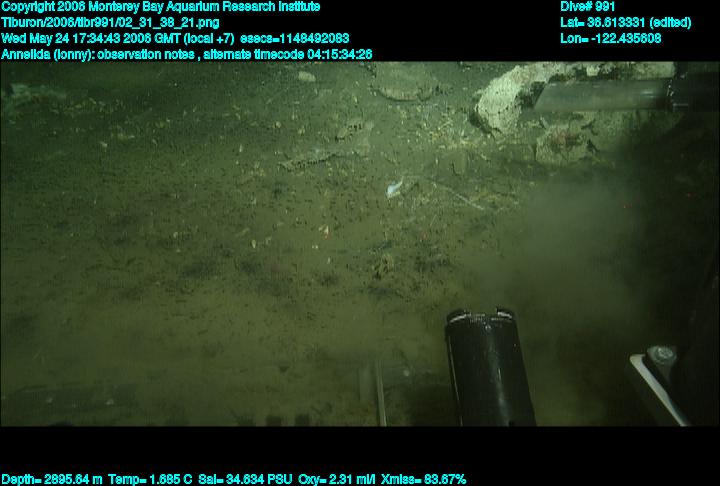Click the black cylindrical sampler in the foreground
720x486 pixels.
[x=489, y=367]
